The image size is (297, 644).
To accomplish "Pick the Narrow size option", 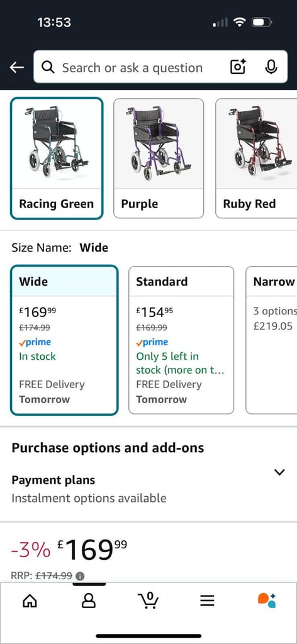I will 272,340.
